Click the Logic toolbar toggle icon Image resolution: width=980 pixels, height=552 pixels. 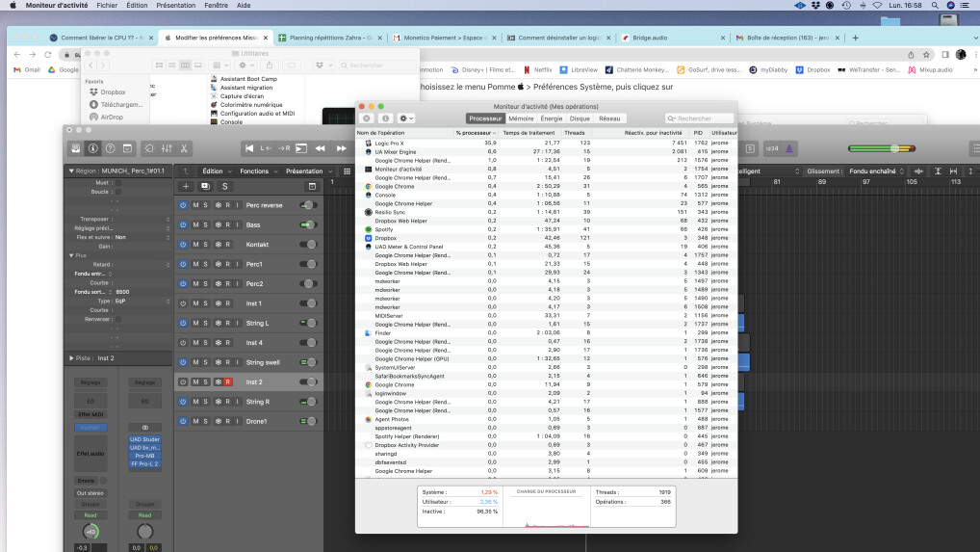[x=127, y=148]
